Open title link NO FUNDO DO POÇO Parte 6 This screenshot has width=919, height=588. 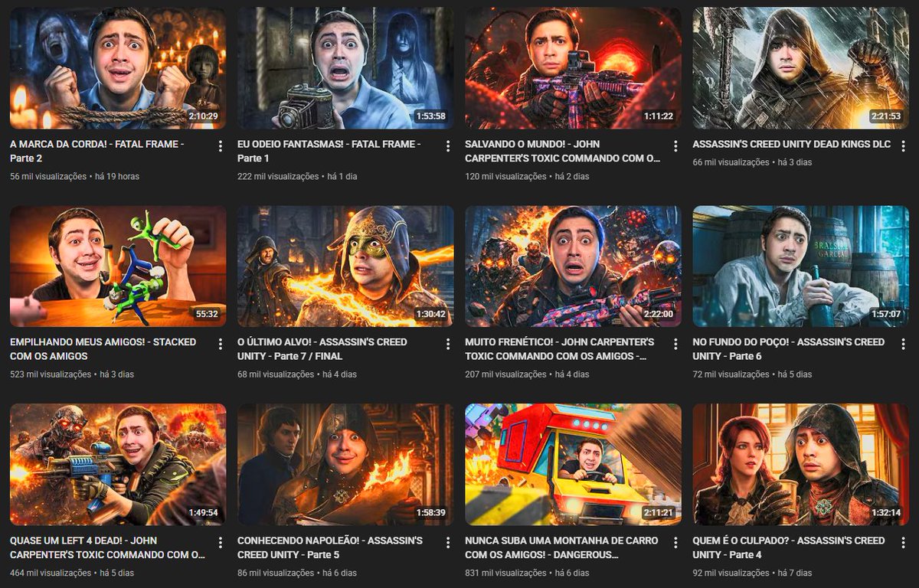[789, 349]
